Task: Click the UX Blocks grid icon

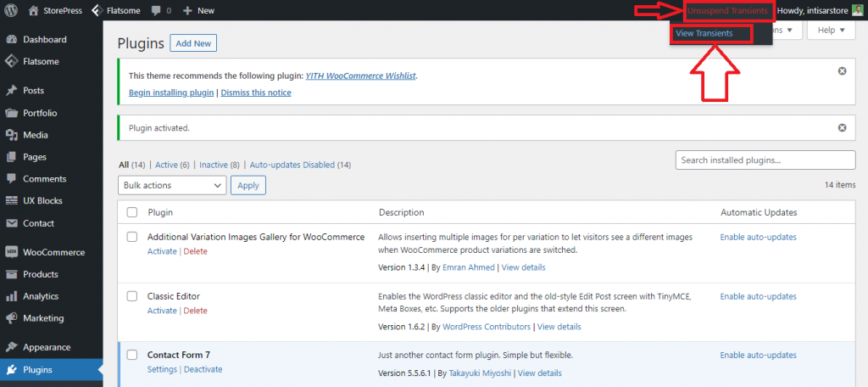Action: (x=11, y=200)
